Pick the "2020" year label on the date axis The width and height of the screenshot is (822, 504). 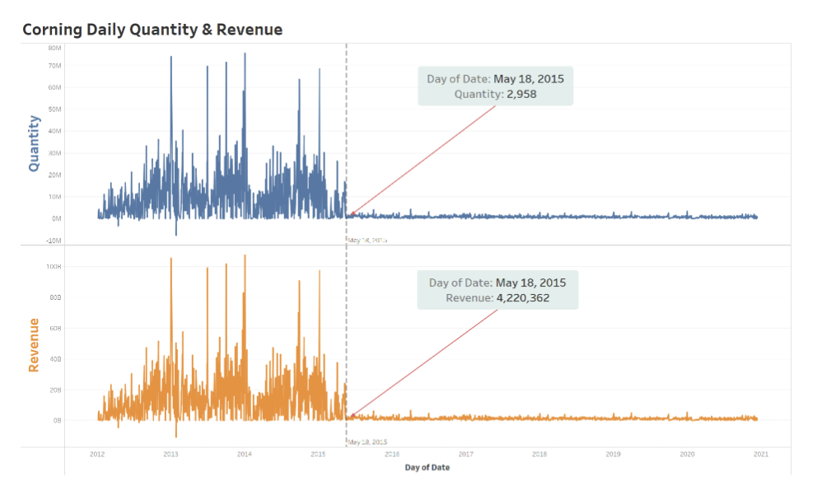coord(687,455)
